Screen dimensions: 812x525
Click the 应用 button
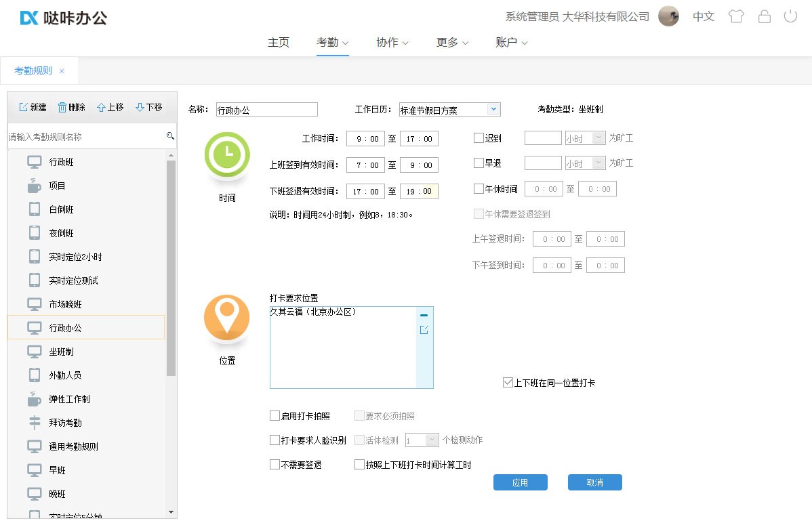520,482
